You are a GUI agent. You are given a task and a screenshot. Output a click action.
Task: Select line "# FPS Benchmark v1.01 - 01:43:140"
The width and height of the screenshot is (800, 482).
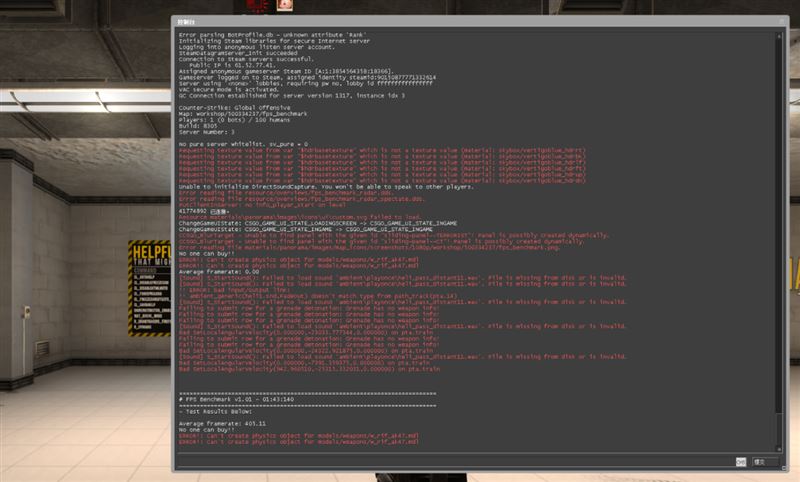click(236, 399)
